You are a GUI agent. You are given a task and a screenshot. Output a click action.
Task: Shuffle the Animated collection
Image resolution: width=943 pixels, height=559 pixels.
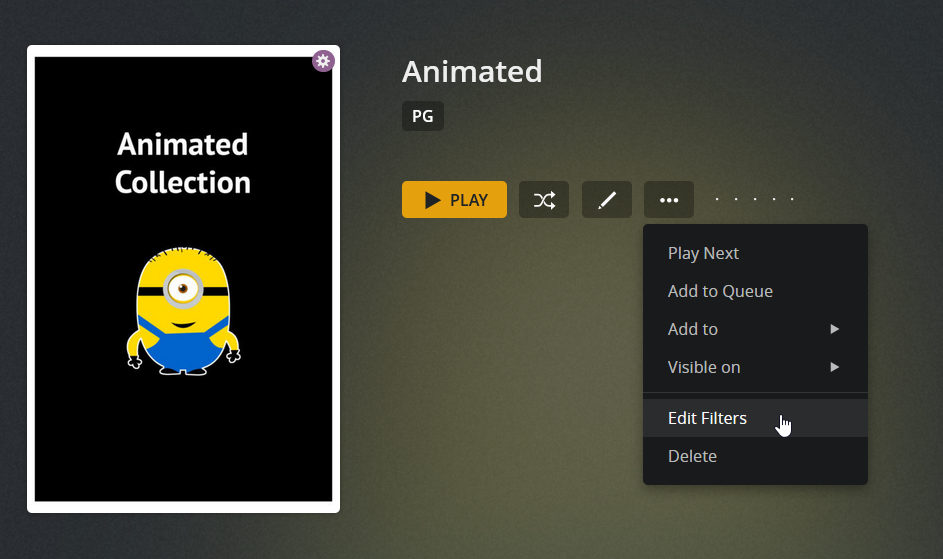point(544,200)
